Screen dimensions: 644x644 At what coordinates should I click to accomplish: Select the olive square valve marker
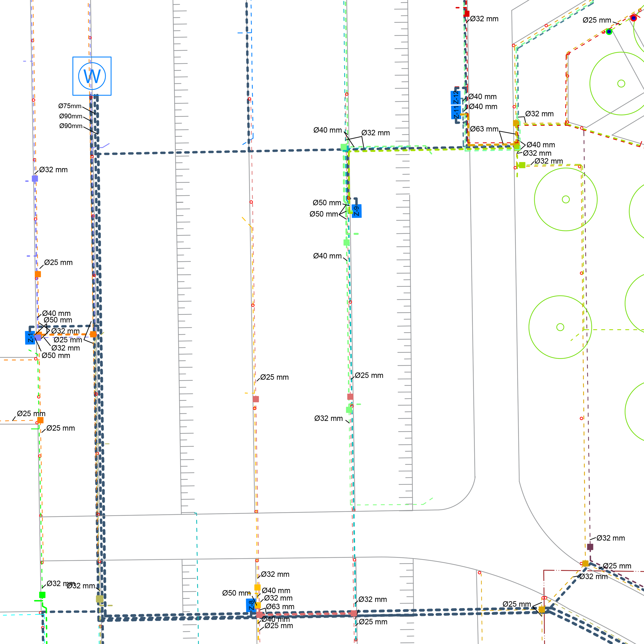click(100, 599)
